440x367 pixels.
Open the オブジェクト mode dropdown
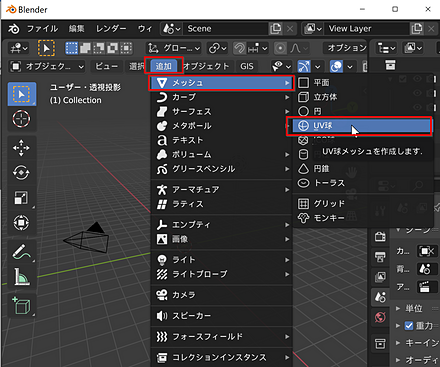point(47,66)
